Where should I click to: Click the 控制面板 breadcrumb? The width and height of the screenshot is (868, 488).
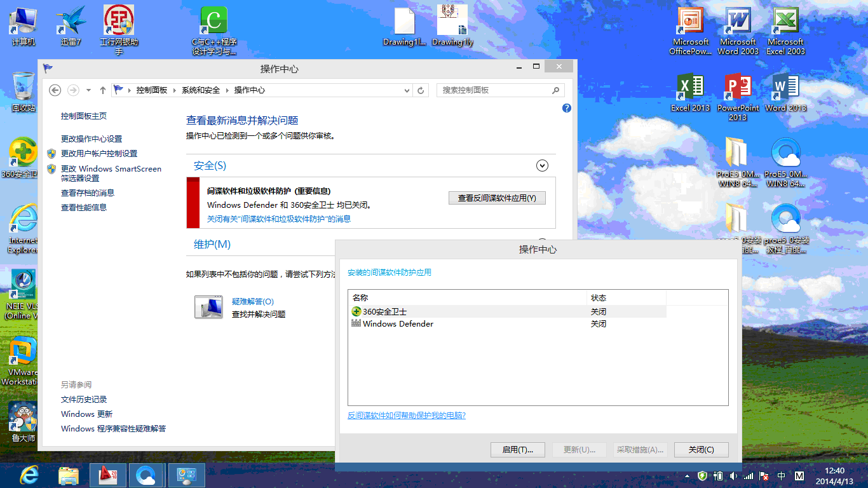[152, 90]
